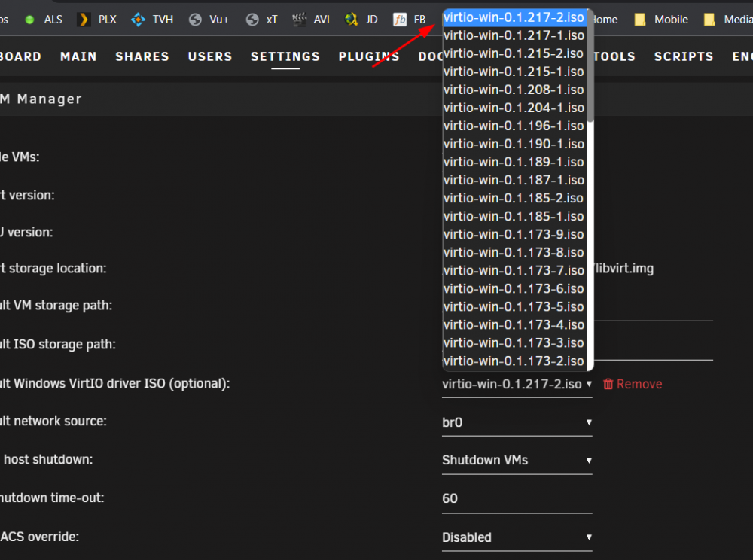Open the Mobile bookmarks folder
Screen dimensions: 753x560
click(x=661, y=20)
